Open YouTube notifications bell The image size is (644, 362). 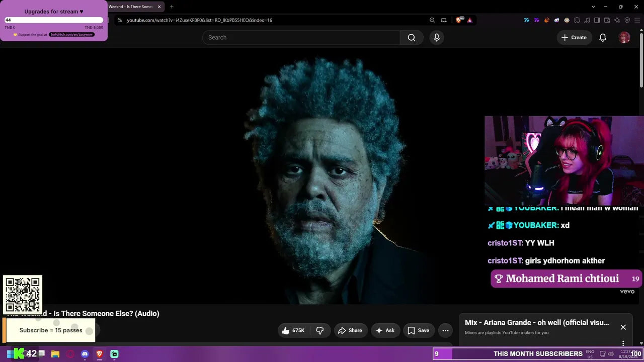tap(603, 38)
